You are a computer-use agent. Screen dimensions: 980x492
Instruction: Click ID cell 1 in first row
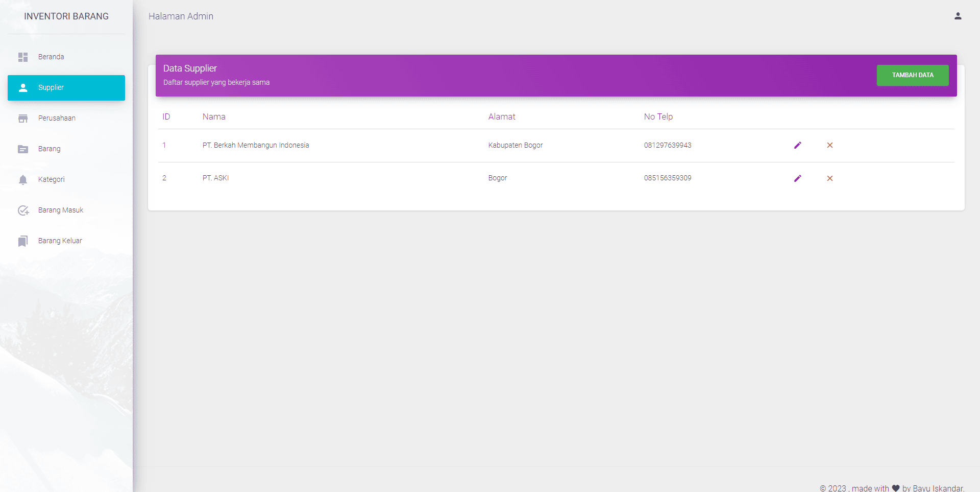(x=164, y=145)
